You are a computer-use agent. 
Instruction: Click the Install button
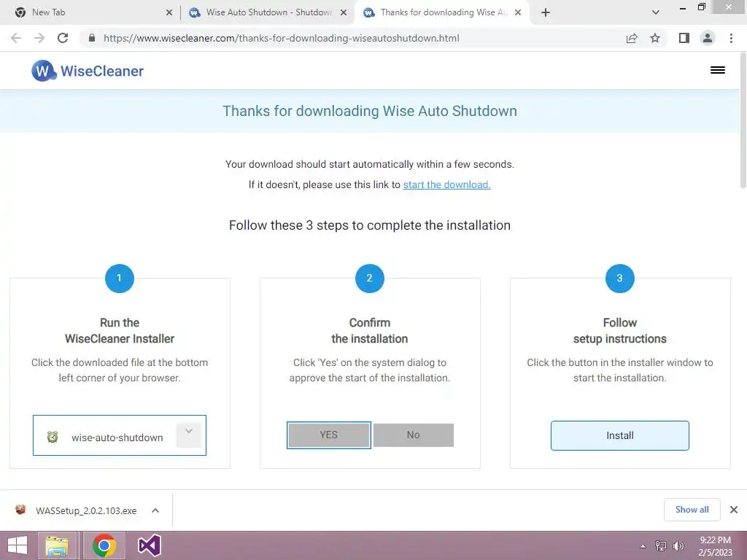click(x=620, y=436)
